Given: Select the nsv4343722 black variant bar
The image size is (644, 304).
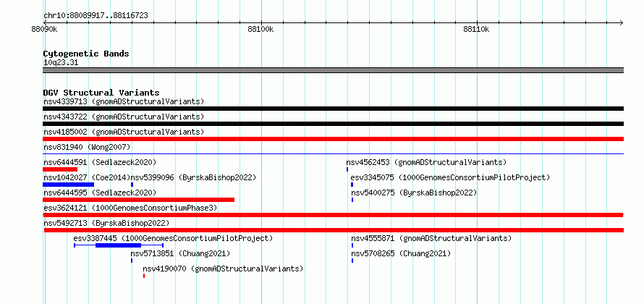Looking at the screenshot, I should (x=333, y=124).
